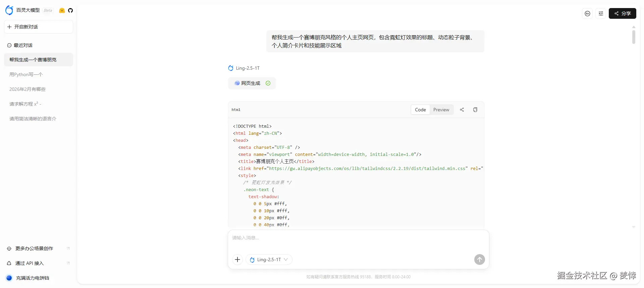
Task: Open the Ling-2.5-1T model dropdown
Action: tap(269, 260)
